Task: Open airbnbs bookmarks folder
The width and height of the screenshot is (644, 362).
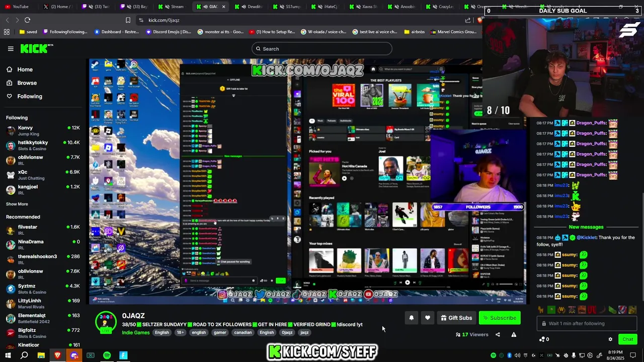Action: click(414, 32)
